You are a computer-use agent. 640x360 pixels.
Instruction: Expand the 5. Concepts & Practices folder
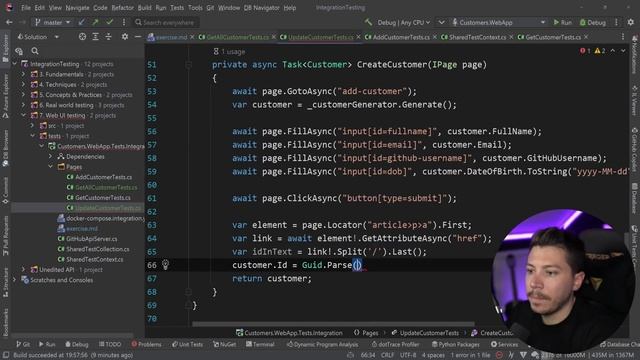(23, 95)
